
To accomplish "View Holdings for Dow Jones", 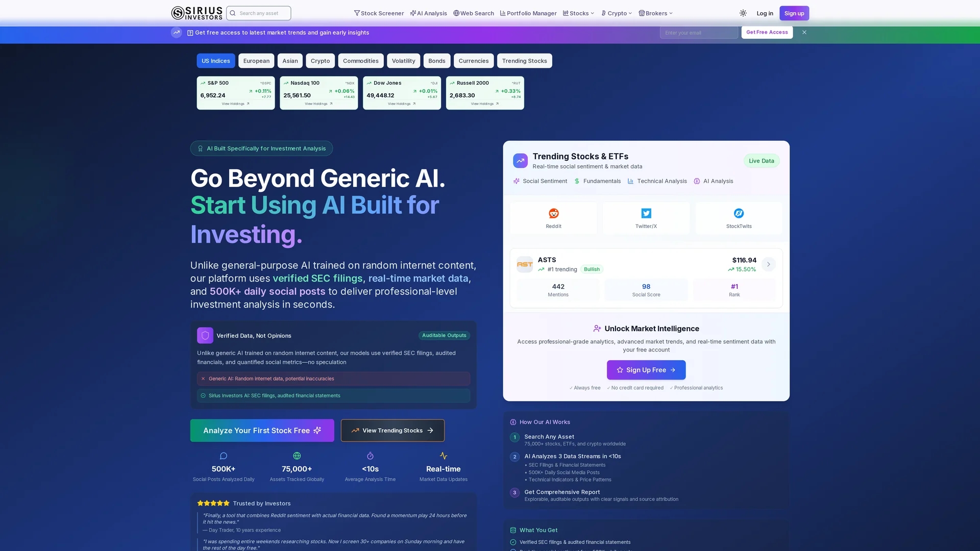I will pyautogui.click(x=402, y=104).
